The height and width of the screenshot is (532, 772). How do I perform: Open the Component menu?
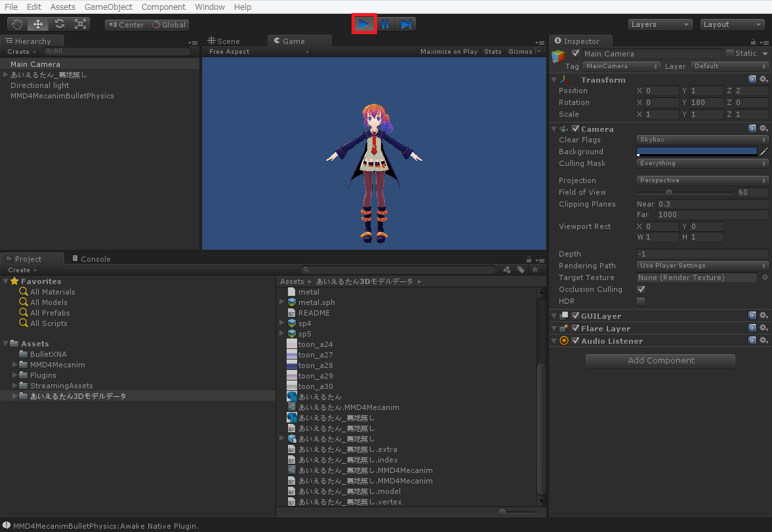[163, 7]
